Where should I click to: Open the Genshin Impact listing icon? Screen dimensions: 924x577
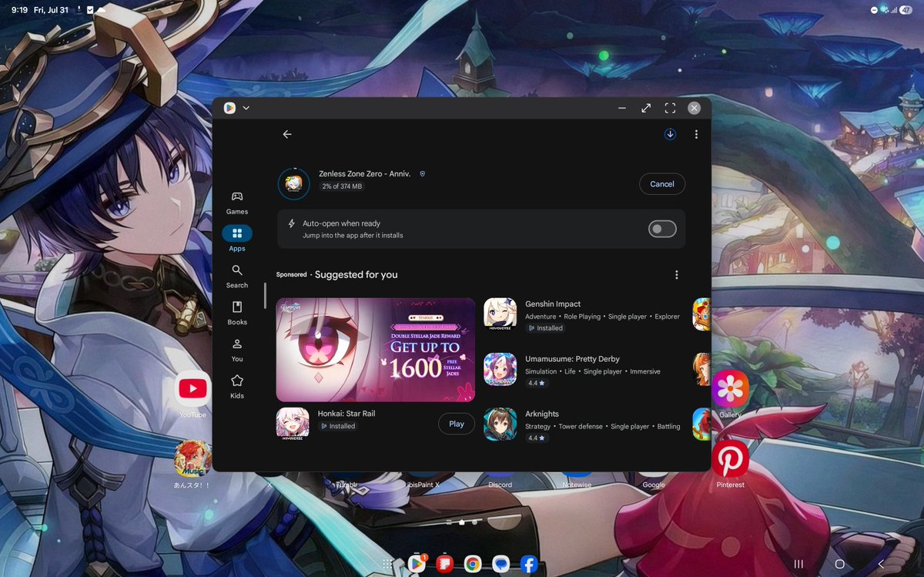(x=500, y=314)
